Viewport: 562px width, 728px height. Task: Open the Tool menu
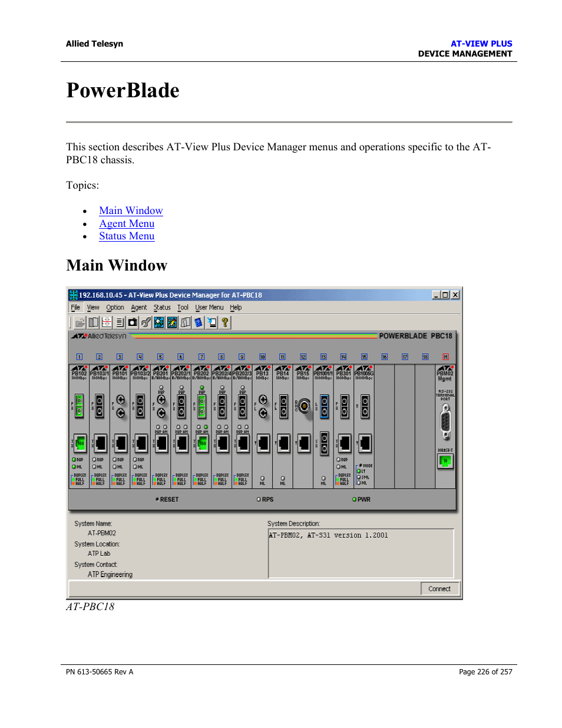tap(183, 308)
